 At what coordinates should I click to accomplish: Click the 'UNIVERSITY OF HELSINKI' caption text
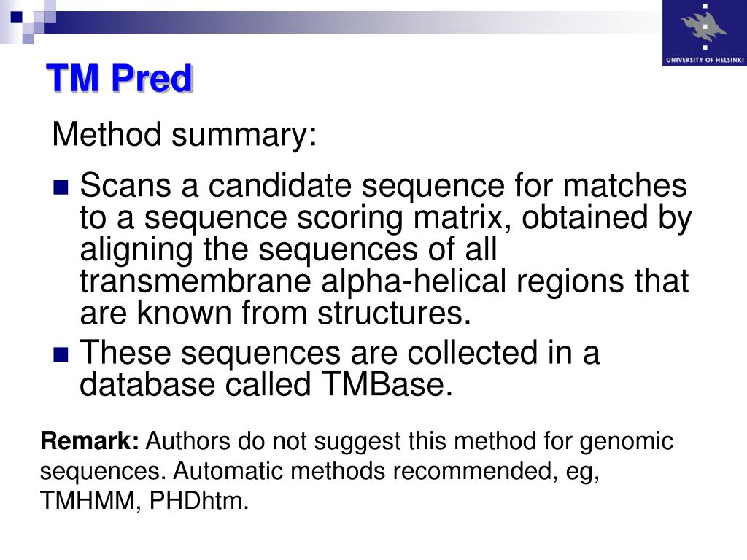coord(705,60)
